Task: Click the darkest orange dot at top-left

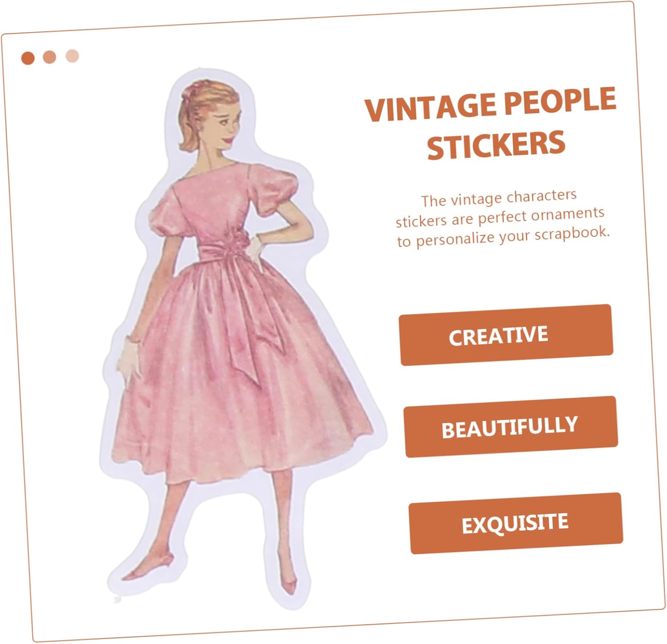Action: coord(28,58)
